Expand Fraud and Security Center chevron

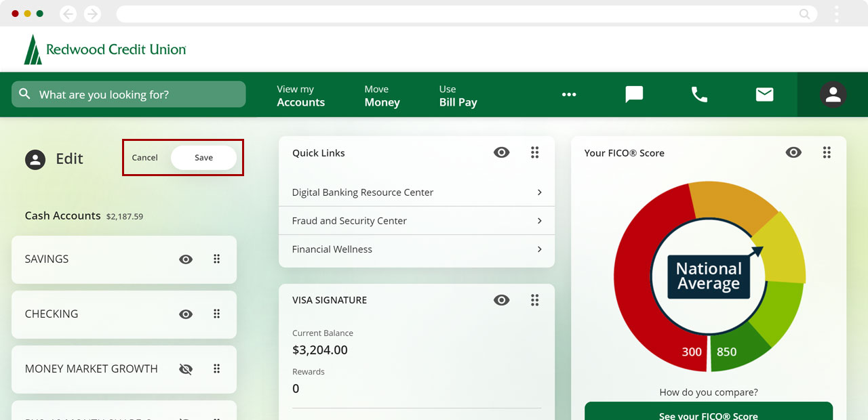coord(540,221)
